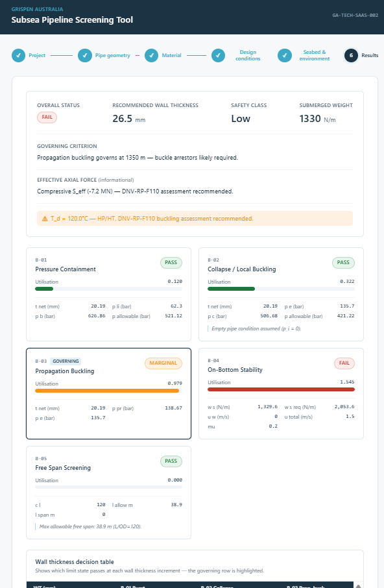Click the w s req value 2,053.6
Image resolution: width=384 pixels, height=588 pixels.
[x=344, y=407]
